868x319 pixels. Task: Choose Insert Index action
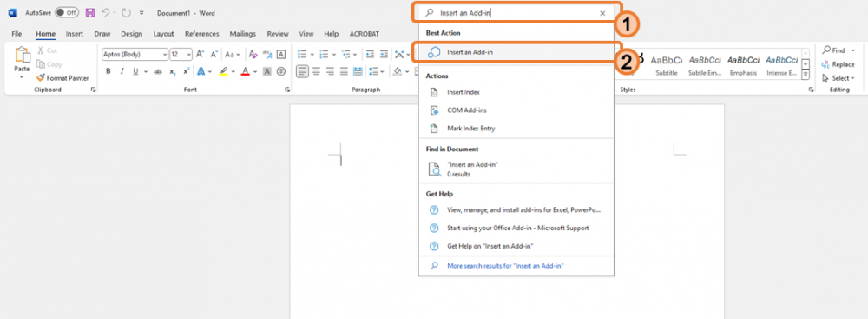pos(516,92)
